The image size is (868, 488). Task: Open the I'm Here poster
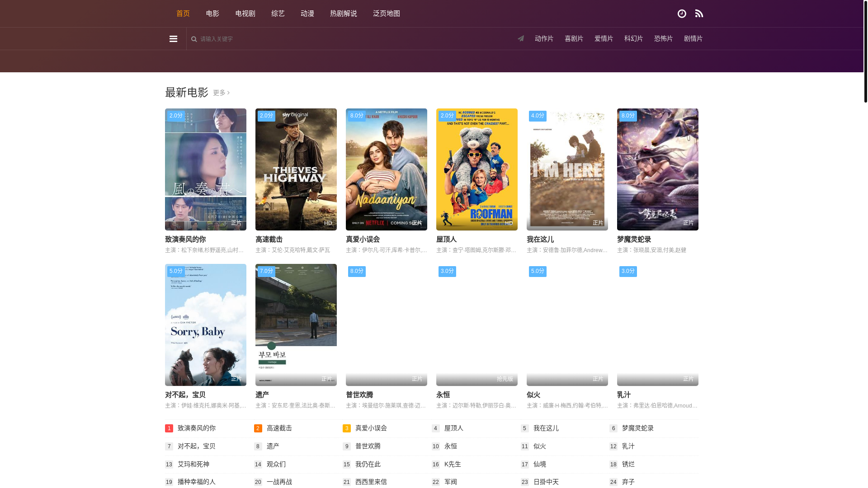click(567, 169)
